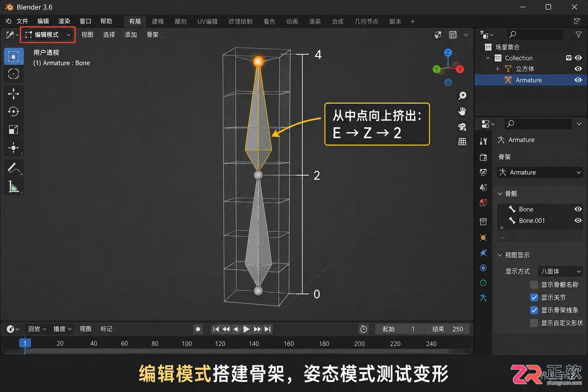The height and width of the screenshot is (392, 588).
Task: Uncheck 显示骨架线条 checkbox
Action: (x=534, y=310)
